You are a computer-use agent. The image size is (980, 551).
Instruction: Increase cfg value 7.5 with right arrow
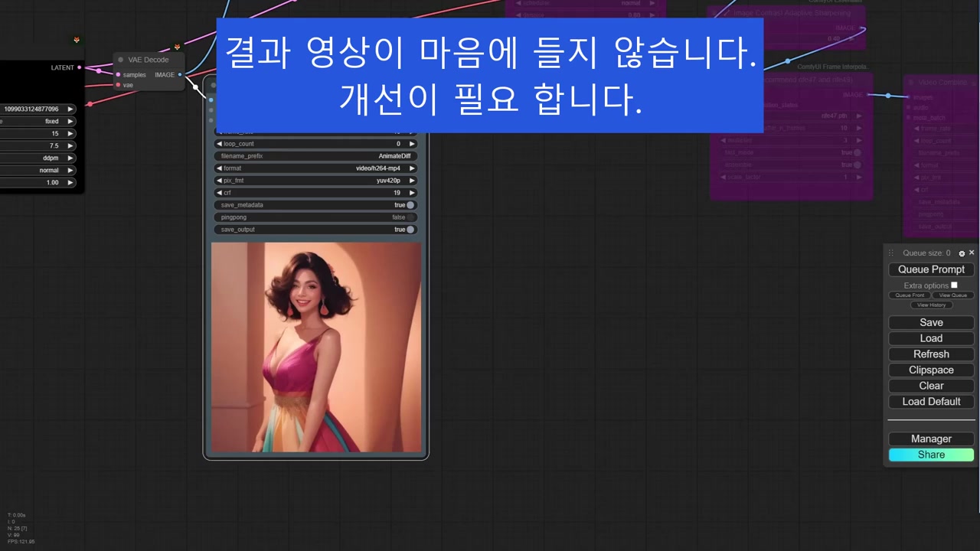[70, 146]
